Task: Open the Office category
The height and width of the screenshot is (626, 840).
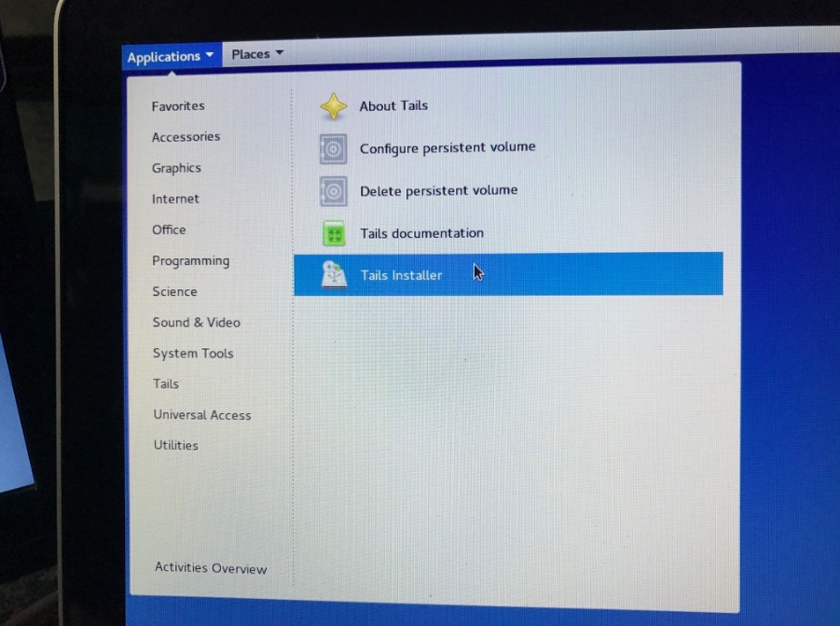Action: (x=169, y=230)
